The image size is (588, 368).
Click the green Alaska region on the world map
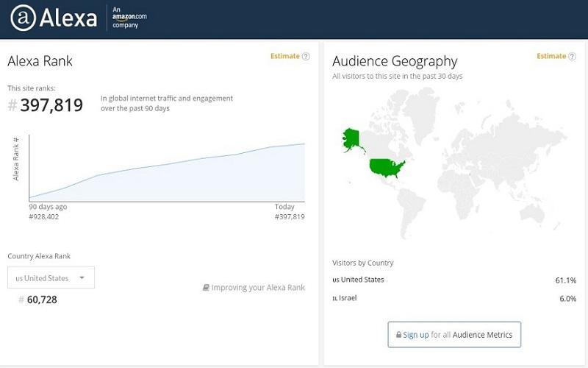pyautogui.click(x=351, y=139)
